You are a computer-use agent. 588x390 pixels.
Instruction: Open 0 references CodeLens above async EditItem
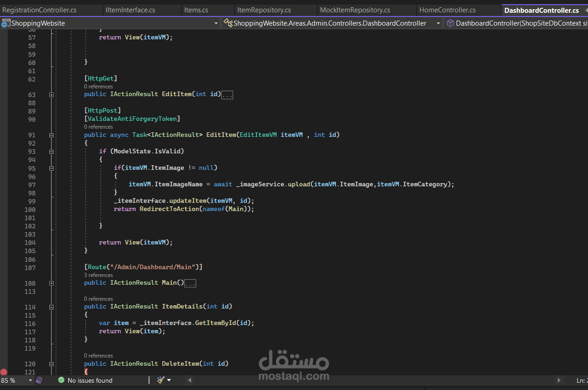(x=98, y=127)
